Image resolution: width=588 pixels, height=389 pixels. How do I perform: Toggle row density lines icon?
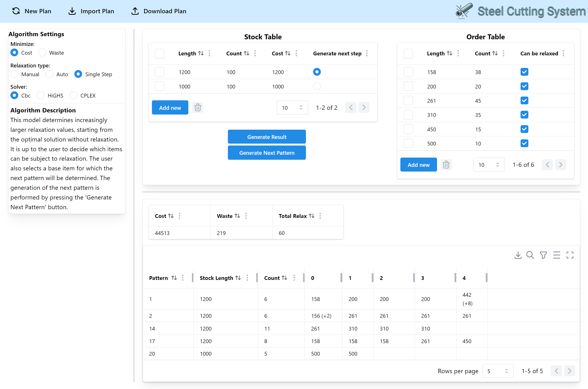coord(557,255)
